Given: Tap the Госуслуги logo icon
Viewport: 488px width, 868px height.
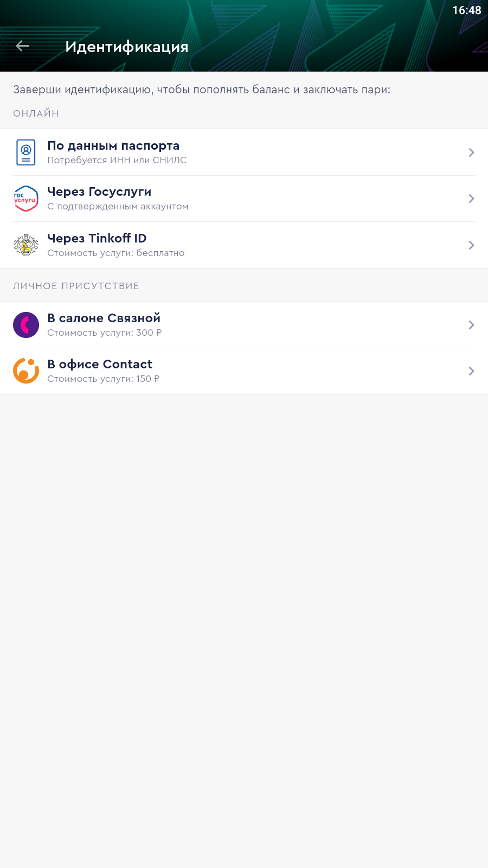Looking at the screenshot, I should (x=26, y=199).
